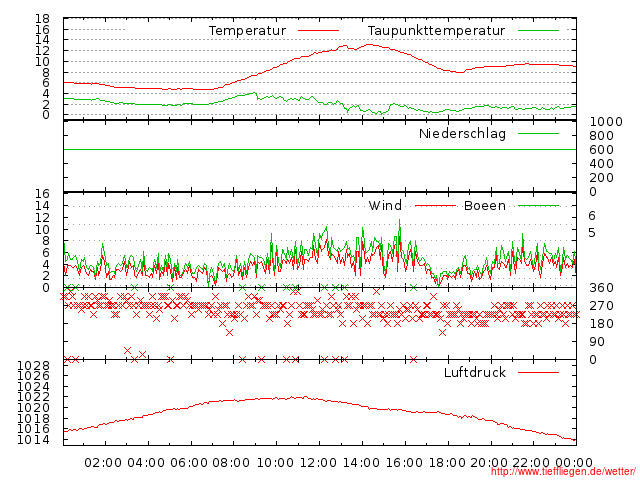The image size is (640, 480).
Task: Select the Wind legend label
Action: click(385, 206)
